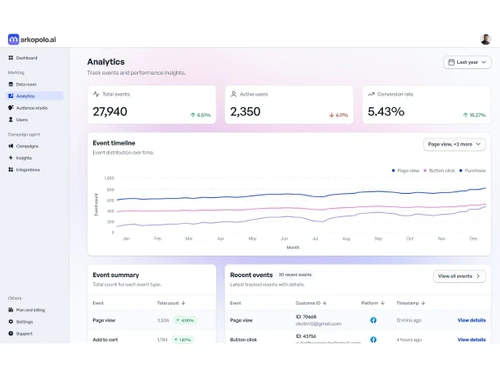500x375 pixels.
Task: Click customer ID 43756 in Recent events
Action: tap(306, 336)
